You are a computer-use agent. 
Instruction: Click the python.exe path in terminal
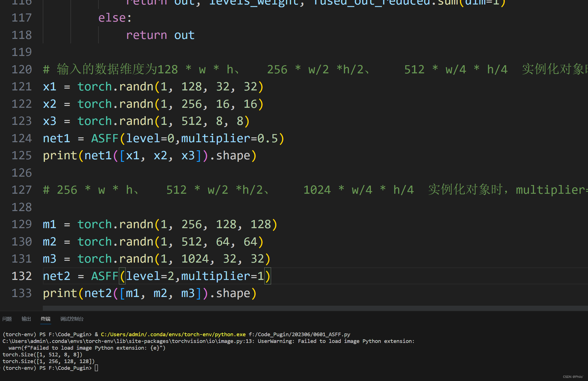tap(173, 334)
